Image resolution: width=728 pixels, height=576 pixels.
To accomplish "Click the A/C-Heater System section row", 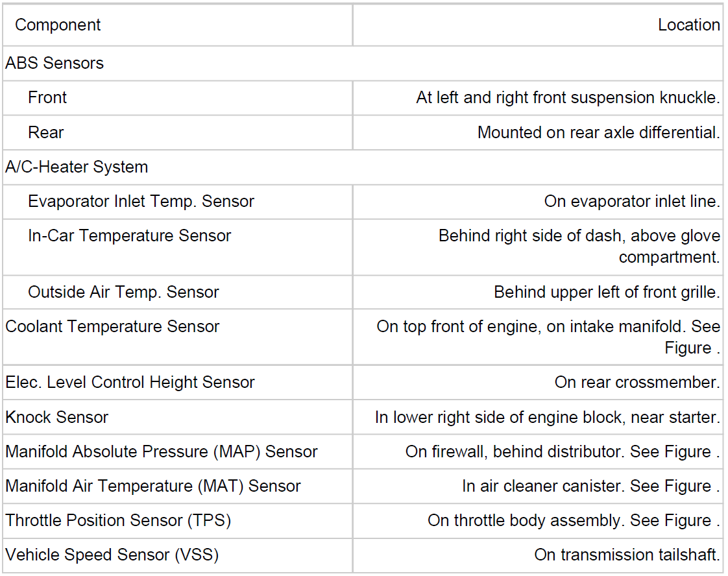I will (77, 167).
